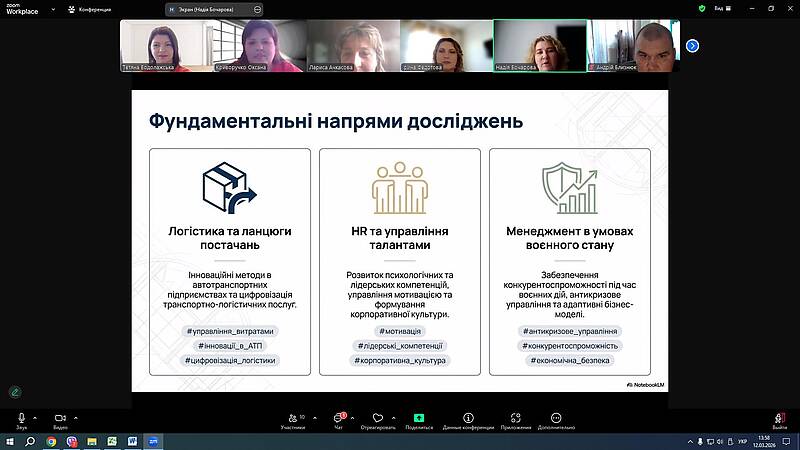The image size is (800, 450).
Task: Open the Чат chat panel
Action: click(339, 418)
